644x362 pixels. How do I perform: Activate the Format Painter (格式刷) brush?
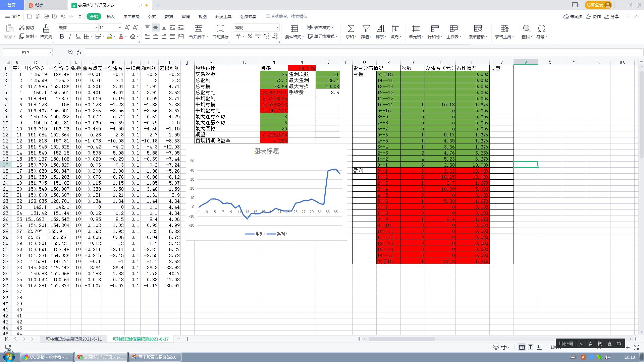pos(46,32)
